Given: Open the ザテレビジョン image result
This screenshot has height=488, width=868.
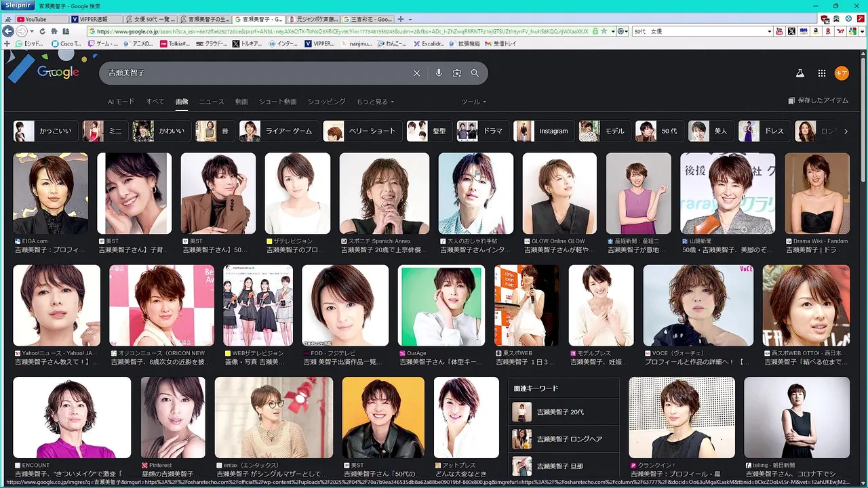Looking at the screenshot, I should tap(298, 193).
